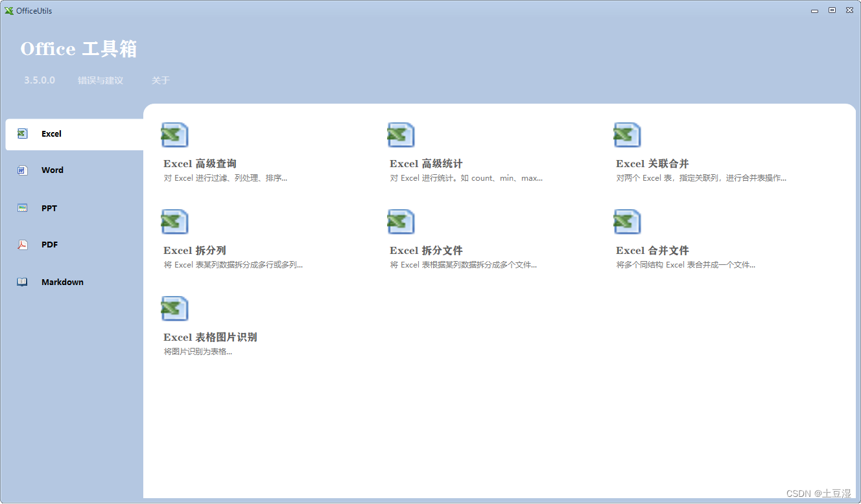Screen dimensions: 861x504
Task: Click the Excel 高级统计 card icon
Action: 401,135
